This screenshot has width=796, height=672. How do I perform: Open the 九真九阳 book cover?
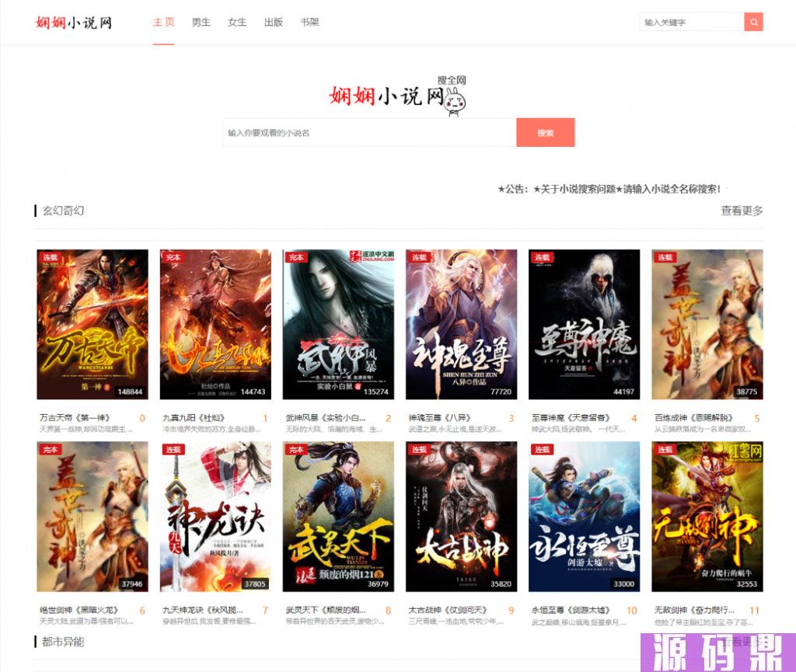[x=215, y=324]
